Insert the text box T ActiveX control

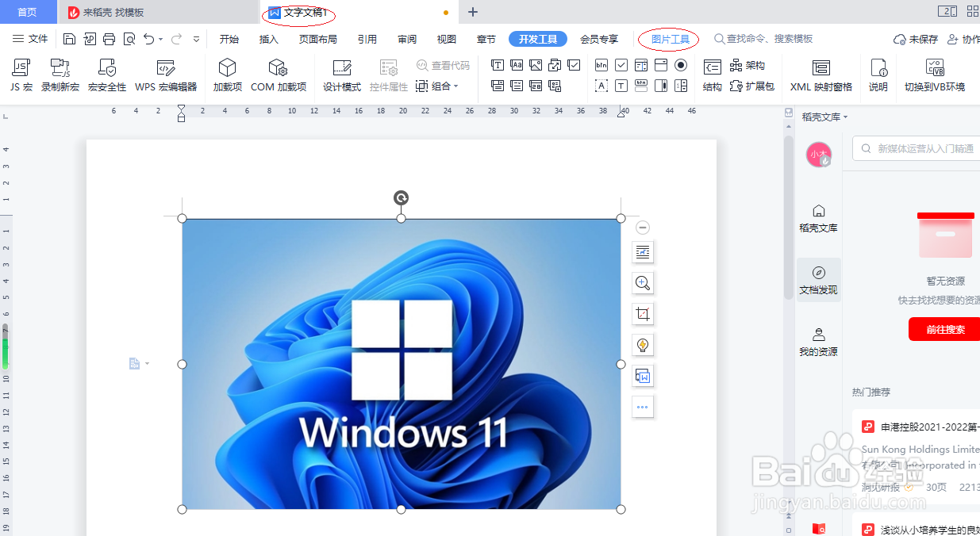click(x=621, y=86)
